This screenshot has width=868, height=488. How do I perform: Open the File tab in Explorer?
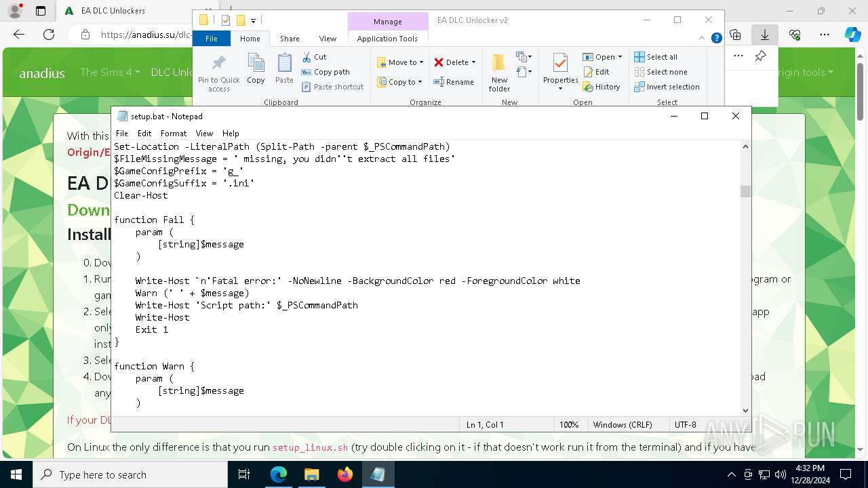pyautogui.click(x=212, y=39)
